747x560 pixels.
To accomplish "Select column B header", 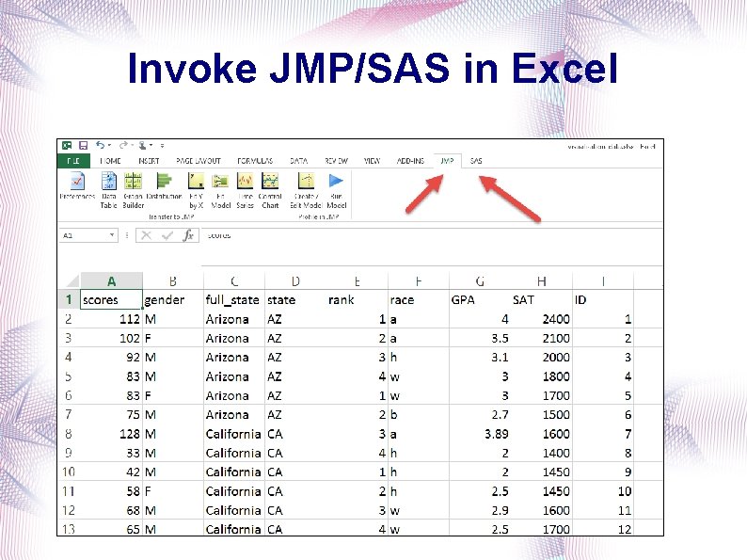I will tap(173, 281).
